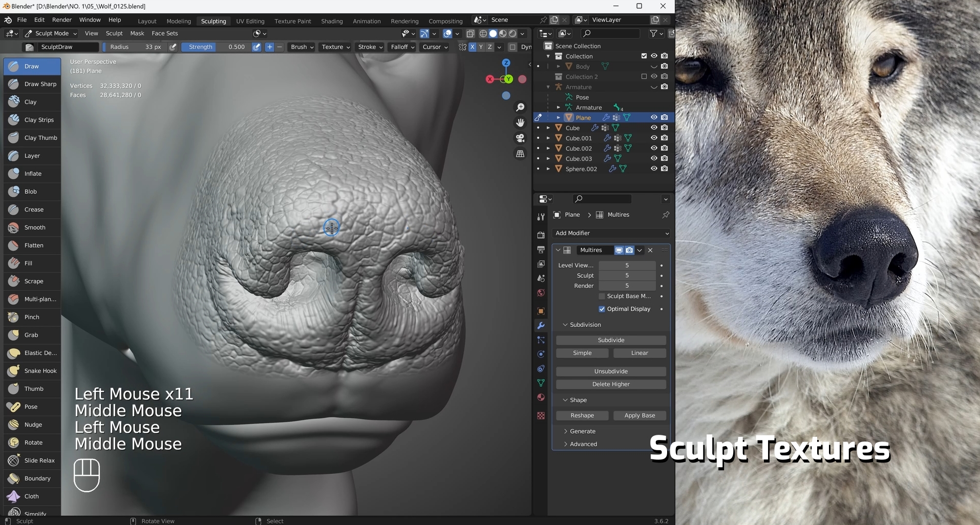
Task: Open the Add Modifier dropdown
Action: point(611,233)
